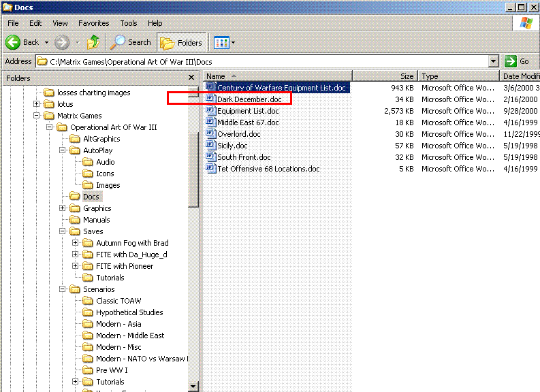Select losses charting images folder icon

click(49, 93)
